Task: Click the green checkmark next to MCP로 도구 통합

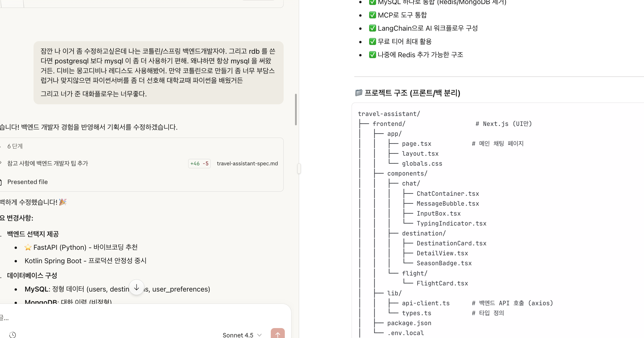Action: pyautogui.click(x=372, y=15)
